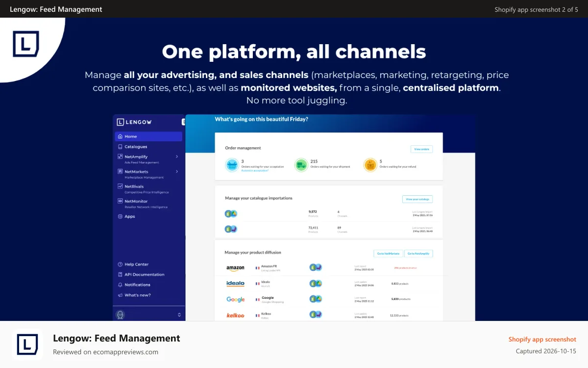Click the 'Google Shopping' subtitle text
This screenshot has height=368, width=588.
pyautogui.click(x=272, y=302)
